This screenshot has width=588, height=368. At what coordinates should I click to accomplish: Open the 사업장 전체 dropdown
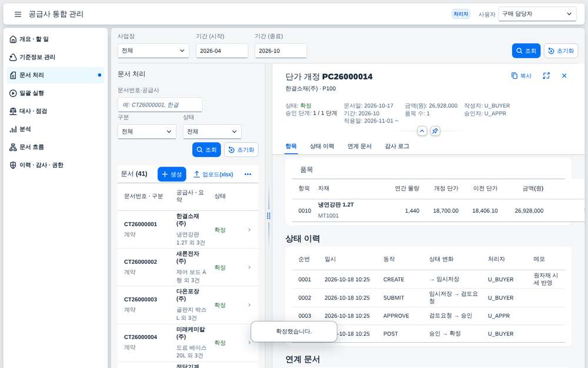click(153, 51)
